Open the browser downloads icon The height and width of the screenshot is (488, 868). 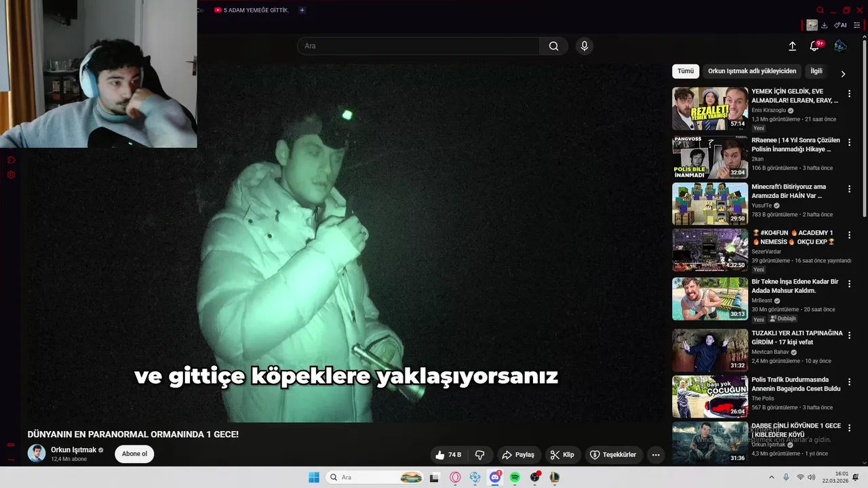825,25
